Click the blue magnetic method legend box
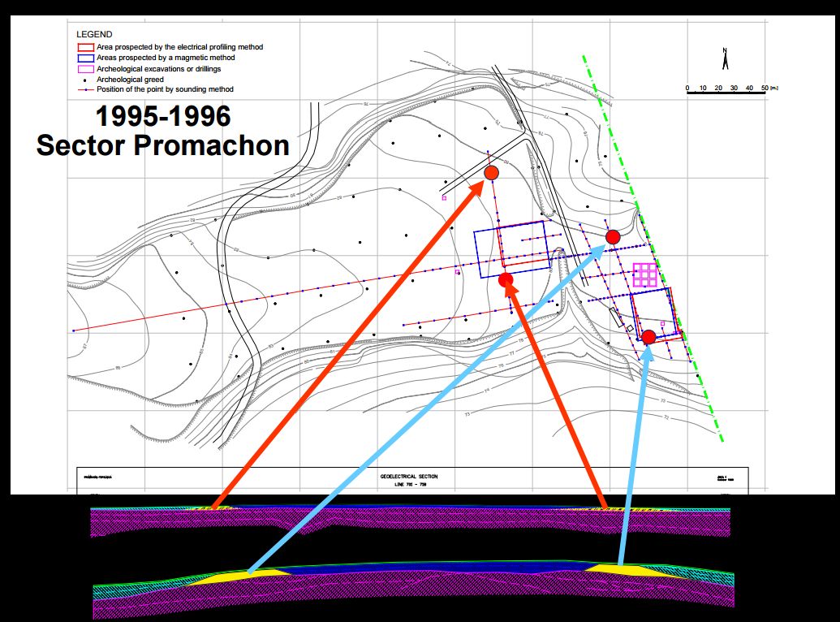Screen dimensions: 840x622 86,58
